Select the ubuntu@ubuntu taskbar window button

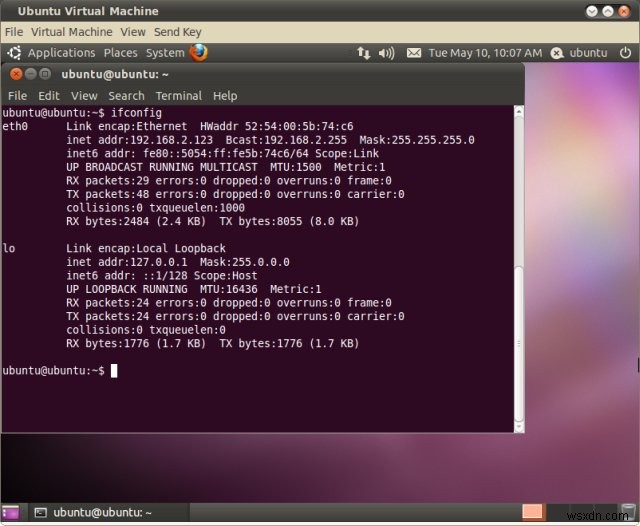click(x=108, y=513)
